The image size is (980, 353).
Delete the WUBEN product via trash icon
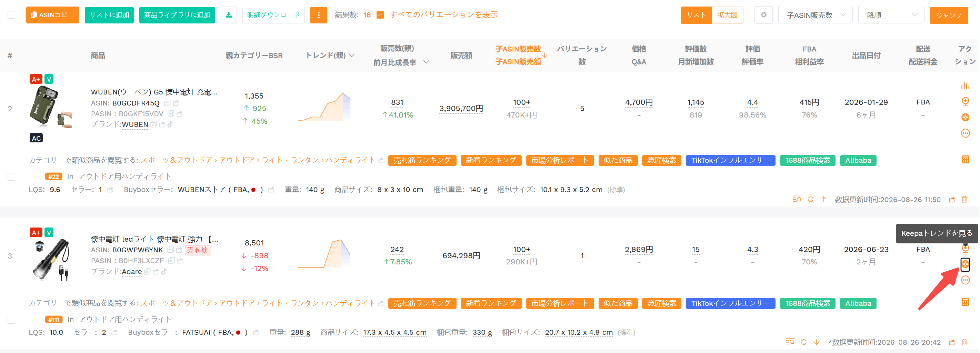coord(964,199)
